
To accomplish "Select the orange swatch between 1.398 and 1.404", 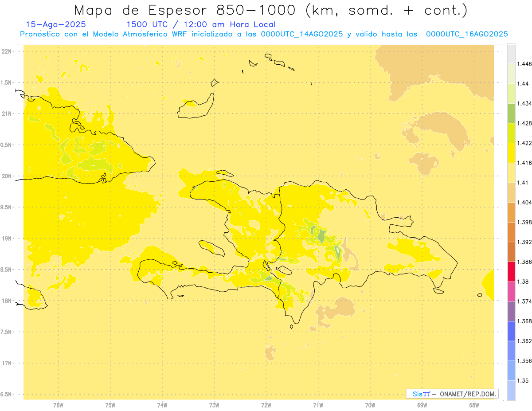I will tap(511, 212).
